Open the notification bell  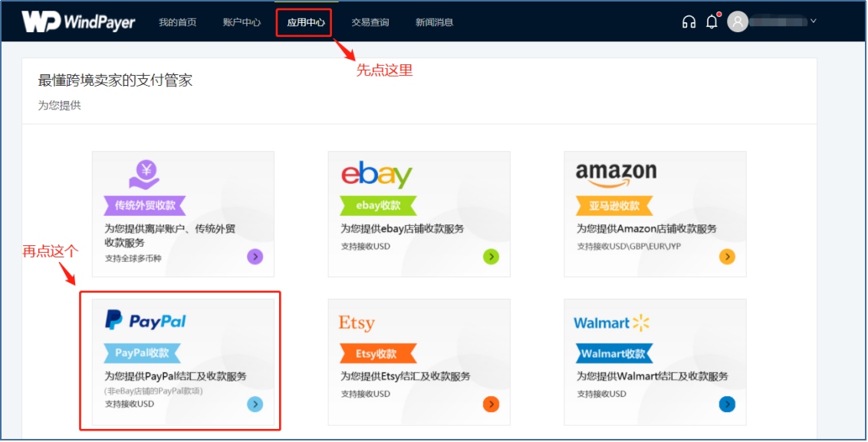712,21
